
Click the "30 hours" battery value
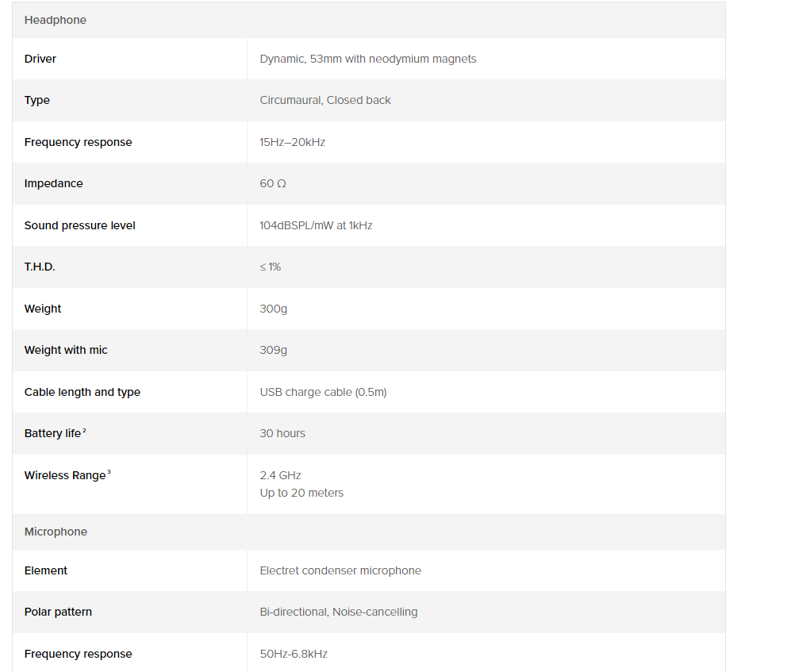[x=282, y=433]
